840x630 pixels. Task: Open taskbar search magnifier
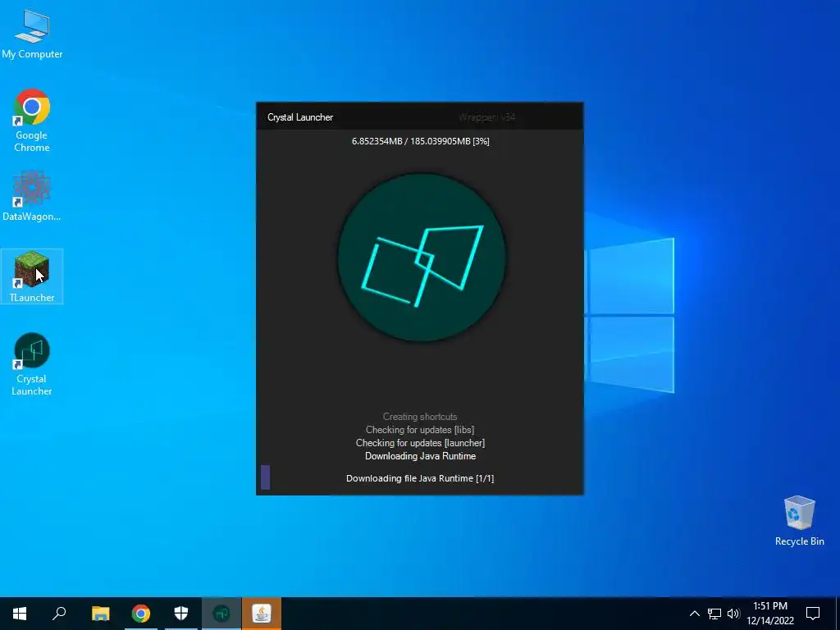coord(59,614)
